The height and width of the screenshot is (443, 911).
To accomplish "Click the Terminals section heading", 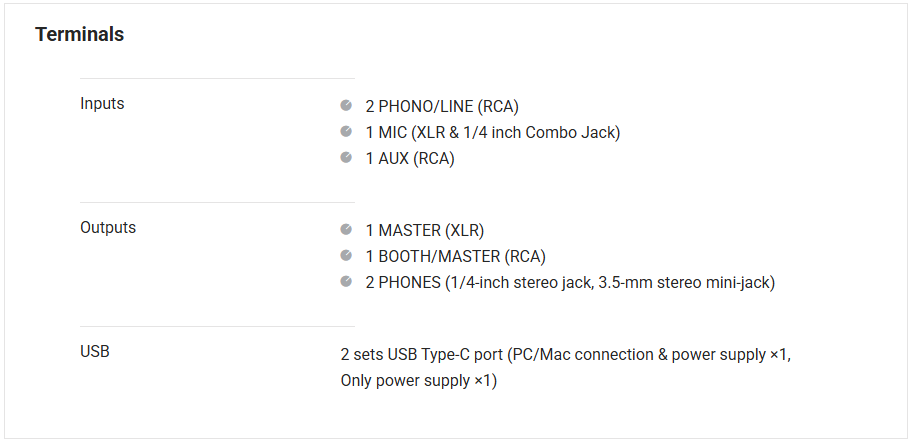I will [80, 34].
